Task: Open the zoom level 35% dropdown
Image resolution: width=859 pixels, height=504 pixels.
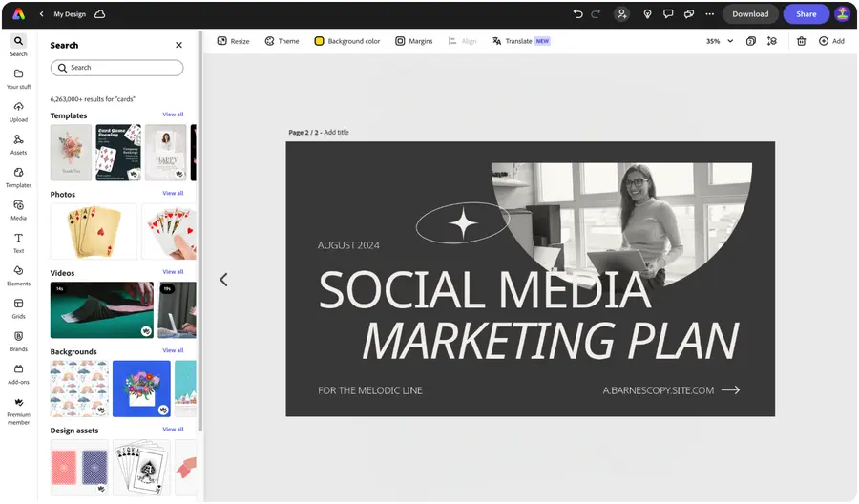Action: [720, 41]
